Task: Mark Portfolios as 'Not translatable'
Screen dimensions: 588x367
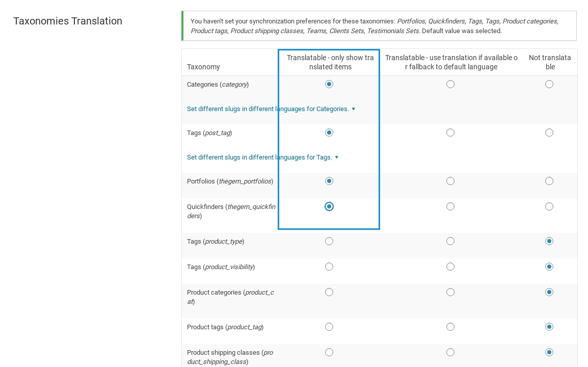Action: pyautogui.click(x=549, y=181)
